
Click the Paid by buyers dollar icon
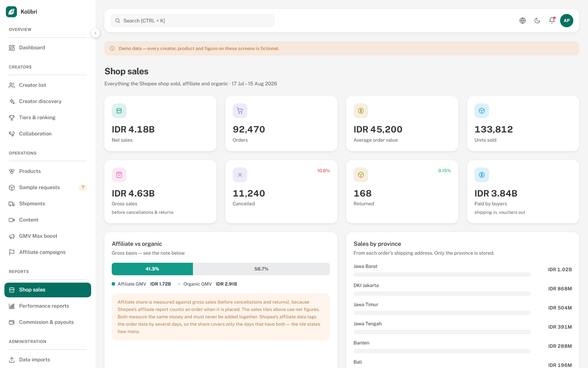coord(482,175)
